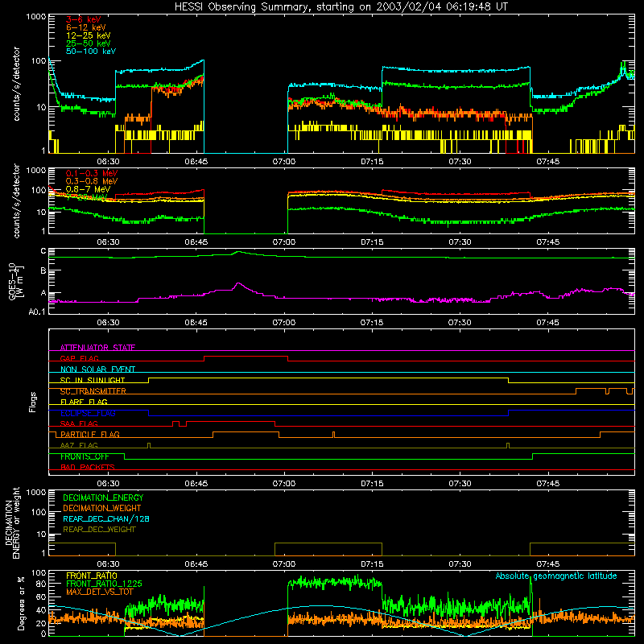Click the GOES-10 axis label
Viewport: 644px width, 644px height.
pyautogui.click(x=16, y=281)
